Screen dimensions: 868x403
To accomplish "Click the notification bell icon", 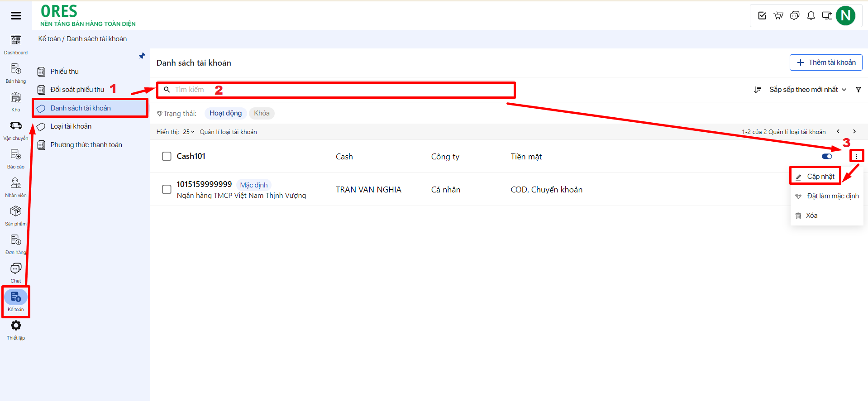I will click(x=811, y=16).
